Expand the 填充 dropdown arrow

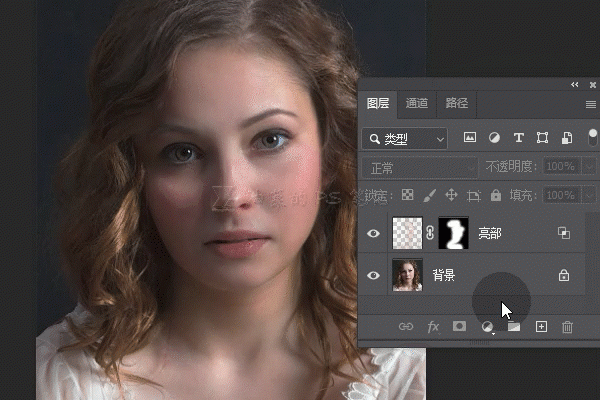tap(589, 196)
